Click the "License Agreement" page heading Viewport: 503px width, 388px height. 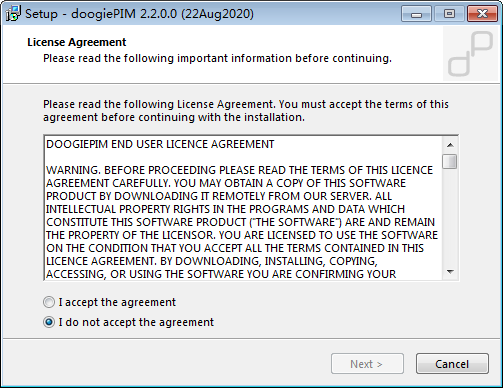(77, 42)
